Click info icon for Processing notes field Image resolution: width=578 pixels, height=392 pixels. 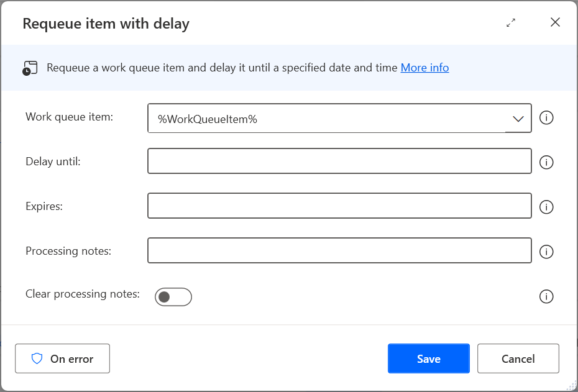(x=546, y=252)
